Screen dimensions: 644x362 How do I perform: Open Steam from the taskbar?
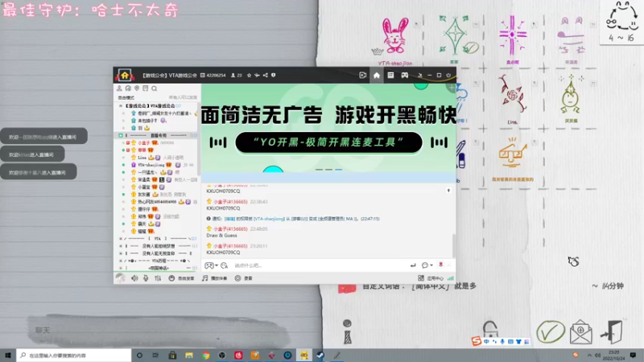pos(320,355)
